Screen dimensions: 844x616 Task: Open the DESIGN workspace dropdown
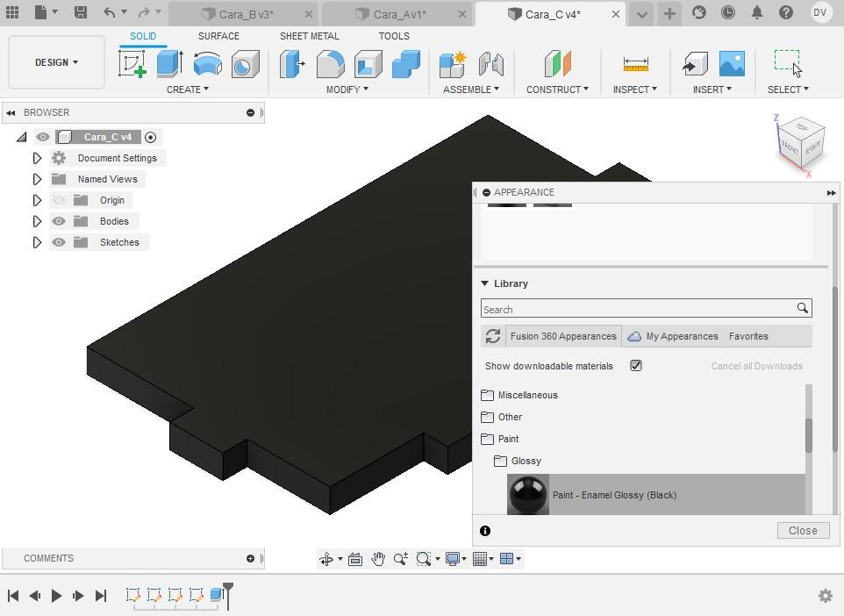(56, 62)
